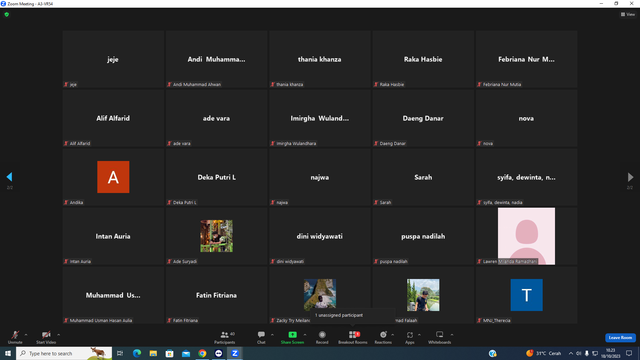Click Daeng Danar participant tile
Screen dimensions: 640x360
423,118
